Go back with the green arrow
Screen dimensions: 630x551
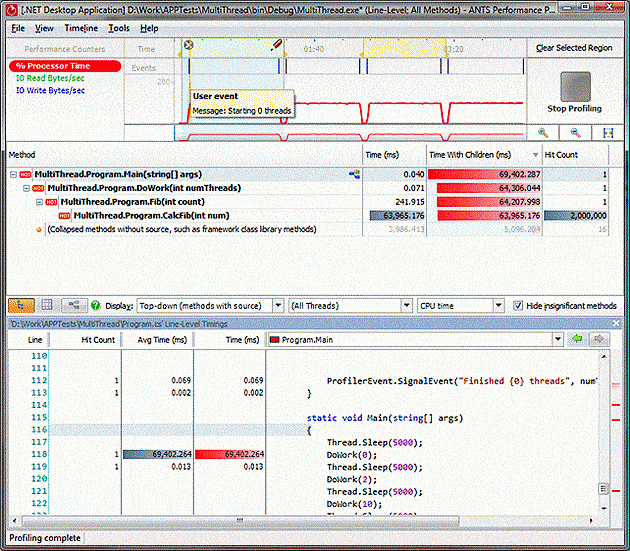[577, 339]
